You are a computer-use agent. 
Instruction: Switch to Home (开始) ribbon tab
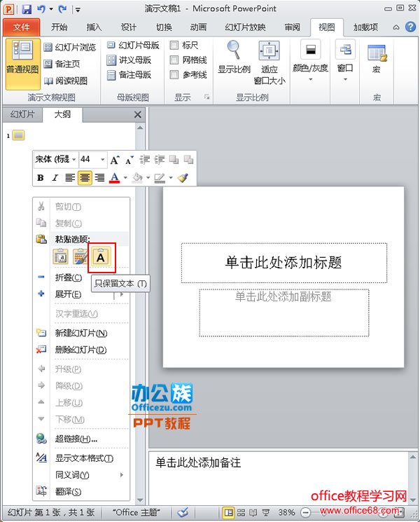click(x=59, y=27)
